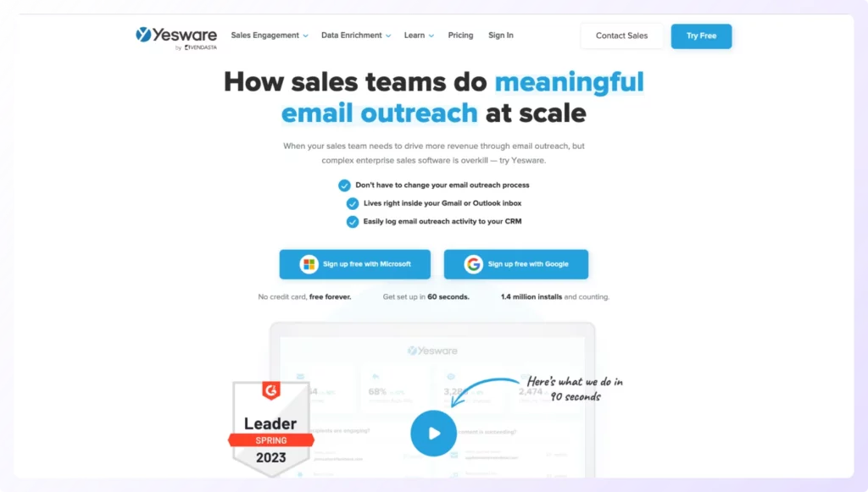
Task: Click the Microsoft logo icon
Action: 309,264
